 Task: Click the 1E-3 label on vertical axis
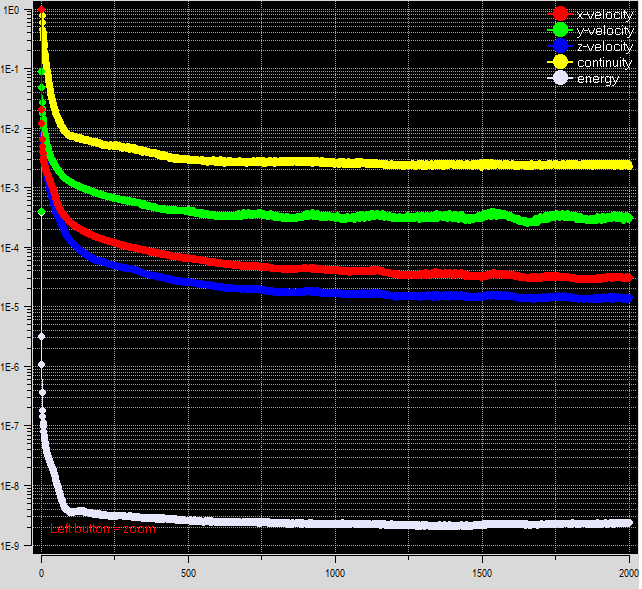13,189
